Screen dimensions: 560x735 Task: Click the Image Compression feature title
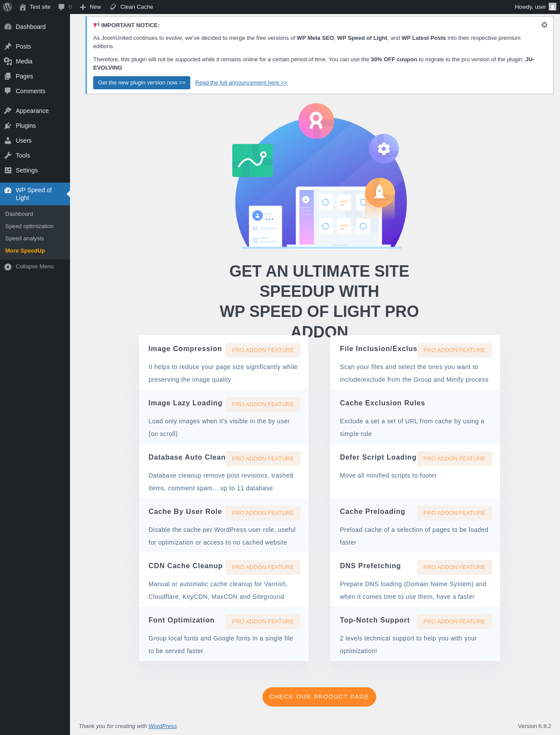[185, 349]
